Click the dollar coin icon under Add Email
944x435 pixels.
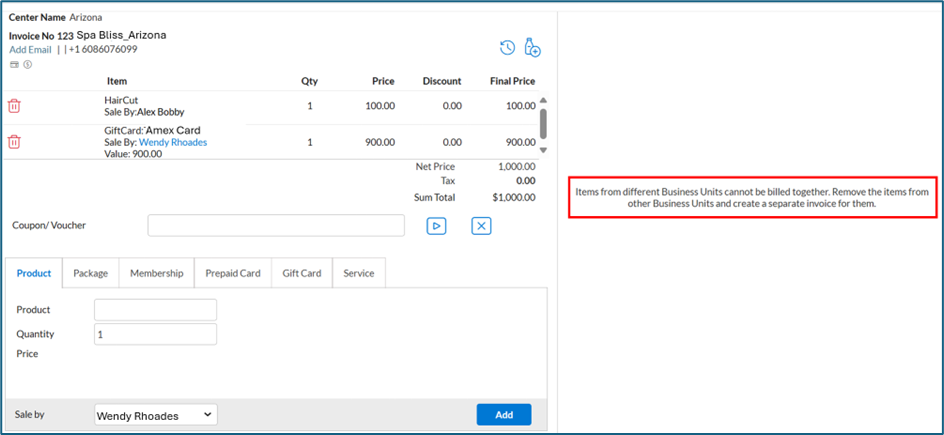pos(27,64)
